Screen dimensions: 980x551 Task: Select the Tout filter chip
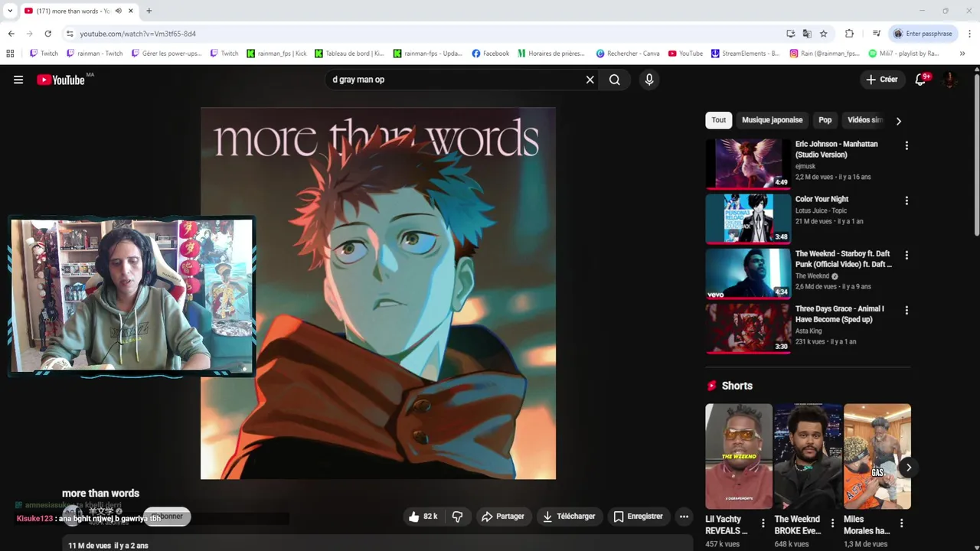(x=719, y=120)
